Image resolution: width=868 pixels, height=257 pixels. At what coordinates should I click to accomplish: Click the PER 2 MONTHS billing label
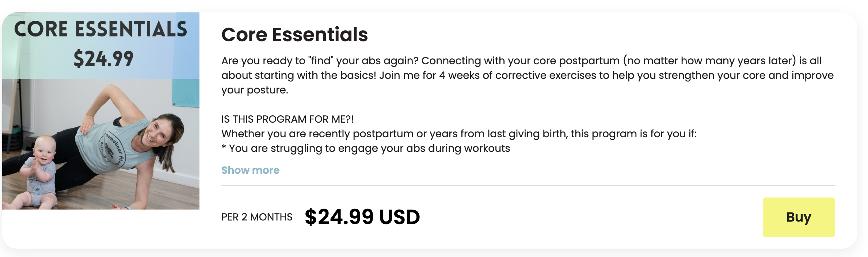click(x=257, y=217)
